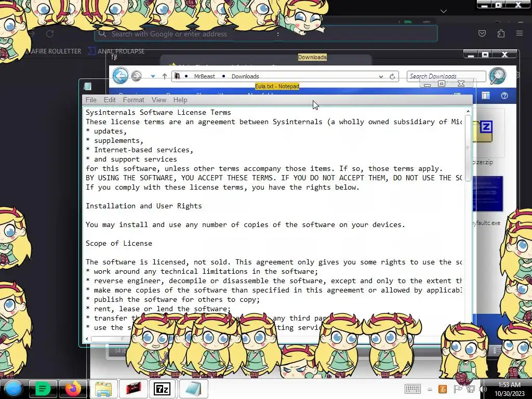Open Save to Pocket in Firefox toolbar
Screen dimensions: 532x399
(482, 33)
